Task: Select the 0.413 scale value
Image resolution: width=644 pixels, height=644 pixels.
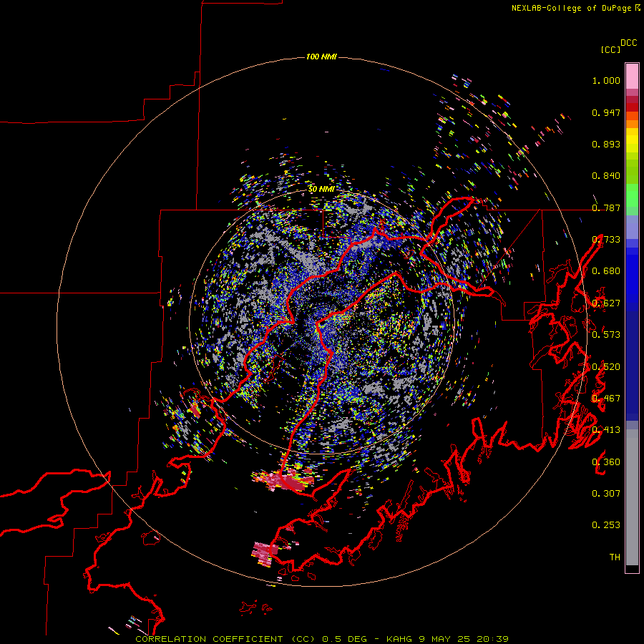Action: pyautogui.click(x=606, y=430)
